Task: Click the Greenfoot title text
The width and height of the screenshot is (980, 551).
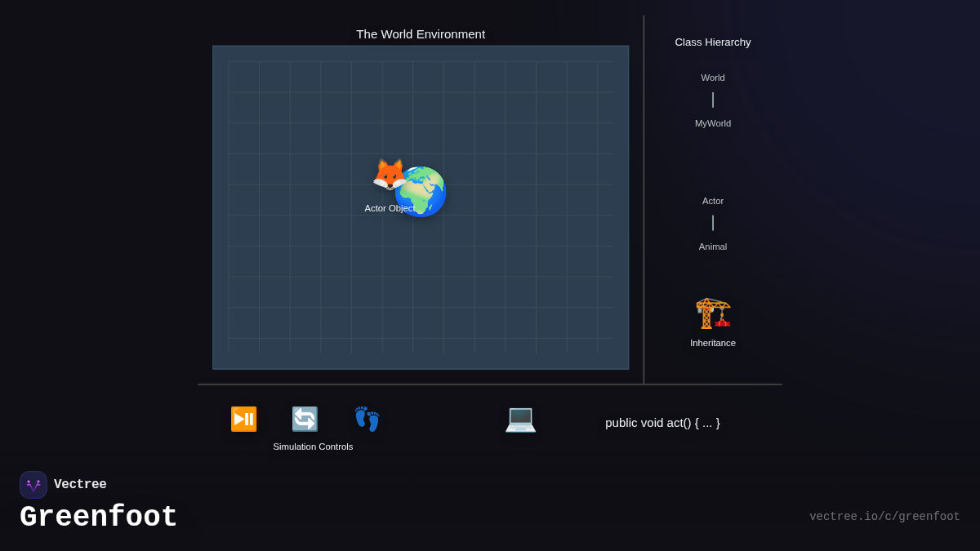Action: 99,518
